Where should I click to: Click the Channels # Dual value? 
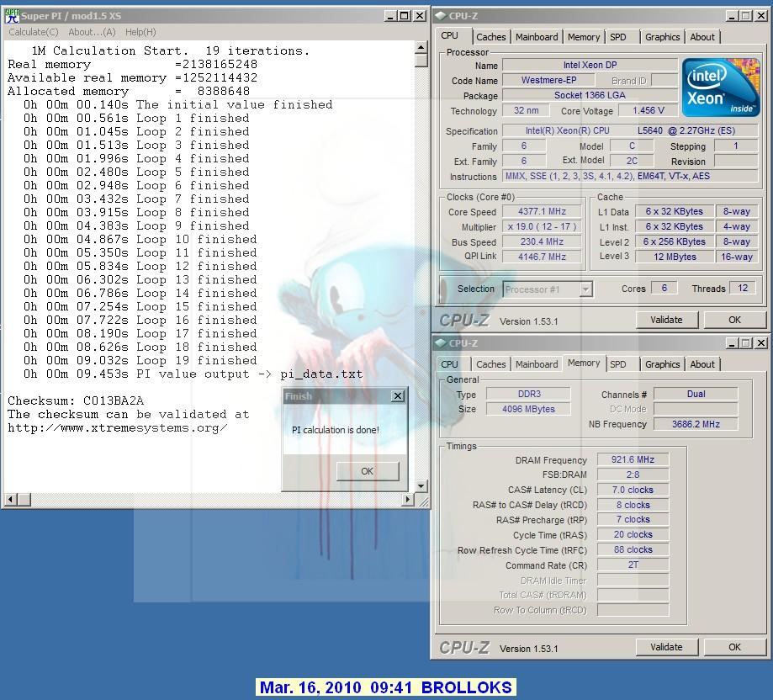[696, 394]
